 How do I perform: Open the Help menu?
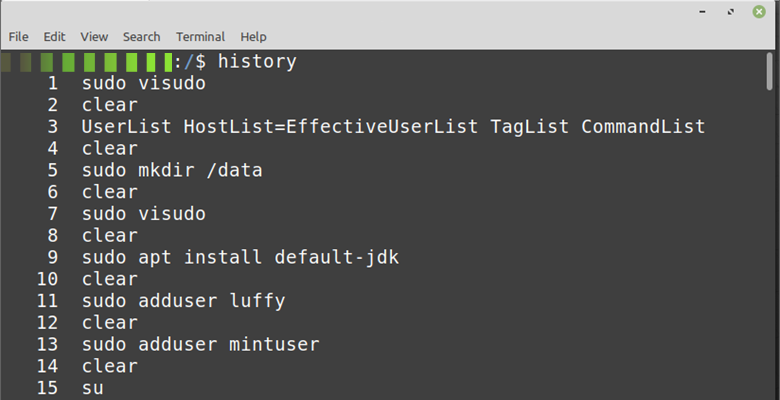click(253, 37)
